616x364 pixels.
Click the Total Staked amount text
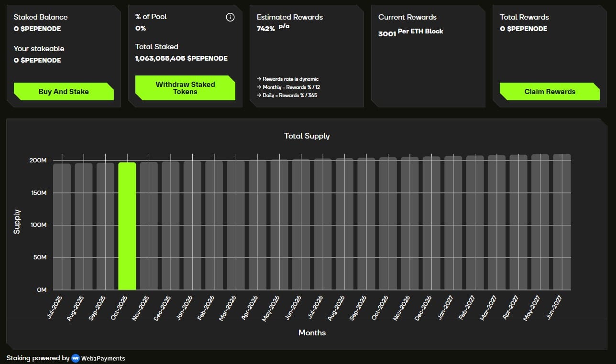181,58
